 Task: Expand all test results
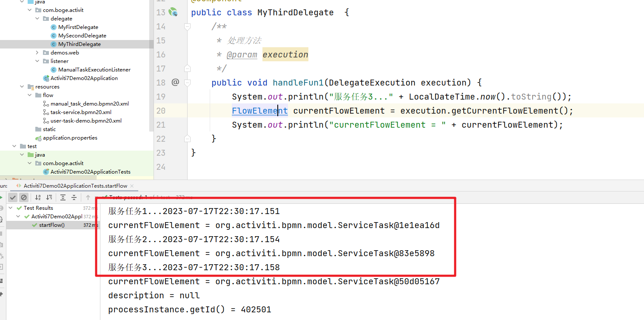63,197
